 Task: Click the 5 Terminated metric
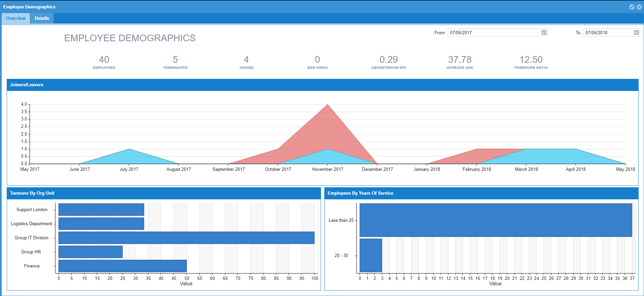(x=175, y=62)
